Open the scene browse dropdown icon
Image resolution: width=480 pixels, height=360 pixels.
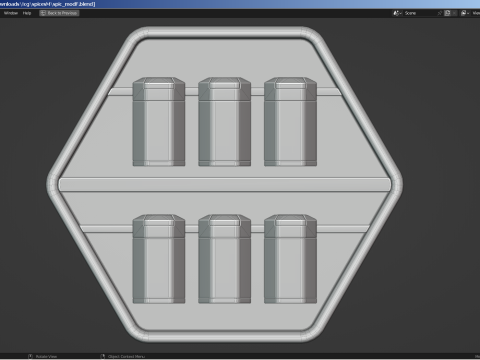click(x=397, y=13)
